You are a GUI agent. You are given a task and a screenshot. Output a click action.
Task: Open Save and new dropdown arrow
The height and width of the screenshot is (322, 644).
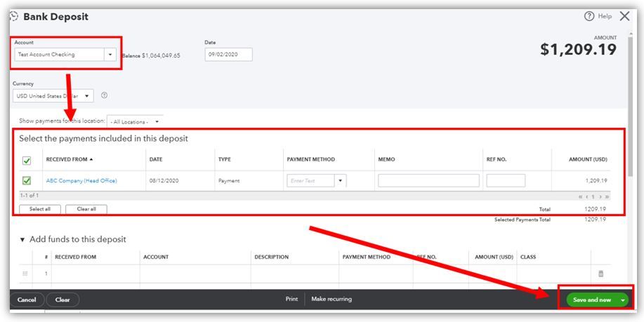coord(623,300)
